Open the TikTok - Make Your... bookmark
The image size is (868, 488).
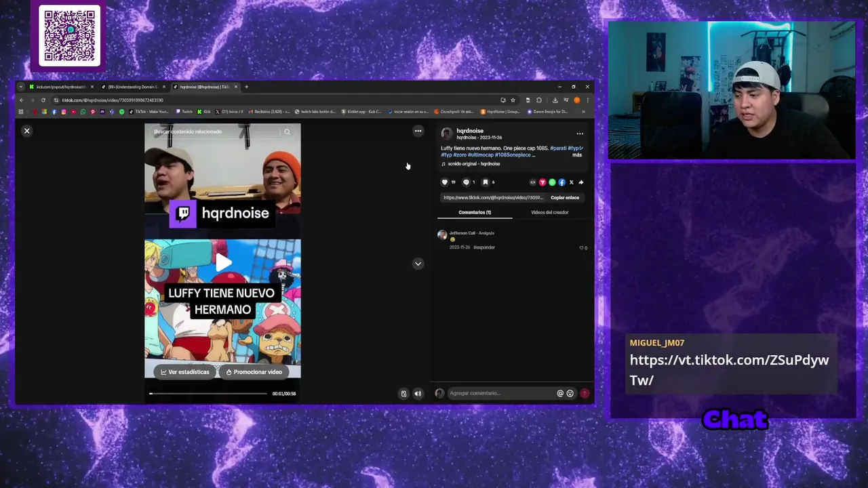click(x=148, y=112)
